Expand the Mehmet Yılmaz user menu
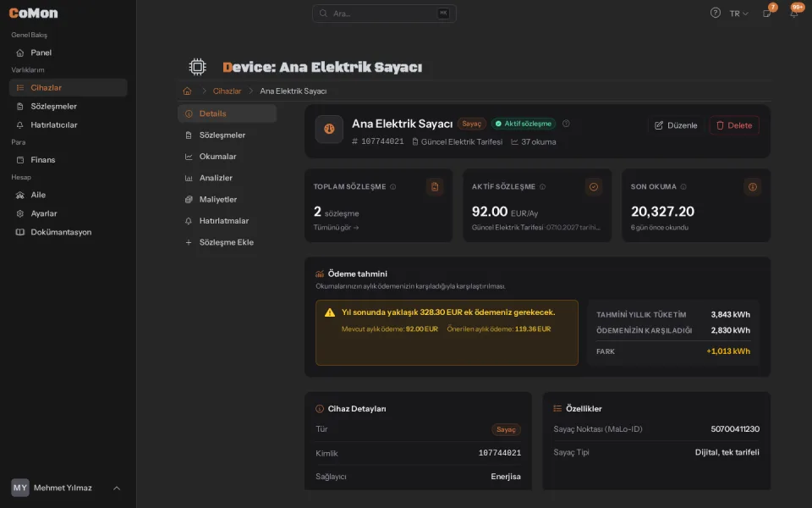The width and height of the screenshot is (812, 508). 66,488
